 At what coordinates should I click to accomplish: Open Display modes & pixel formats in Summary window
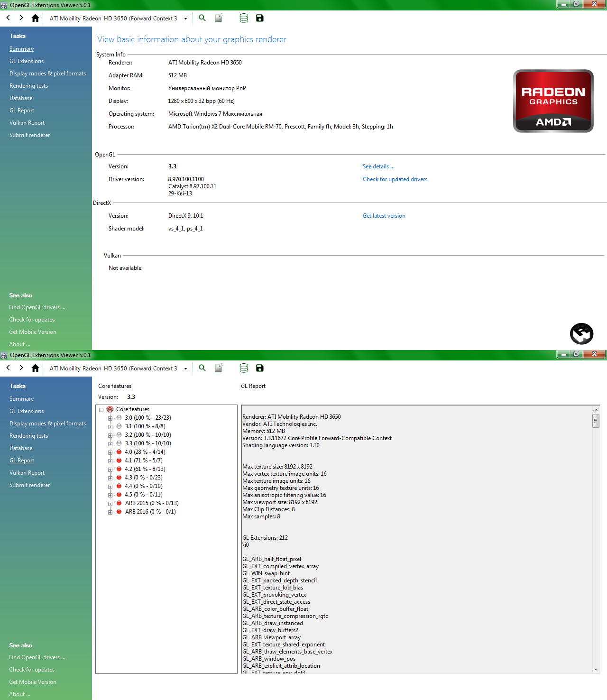coord(47,74)
